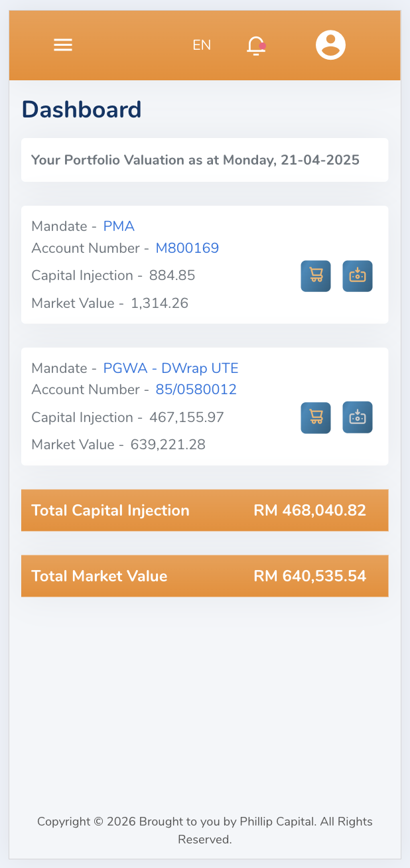Open the PGWA - DWrap UTE mandate

pyautogui.click(x=171, y=368)
